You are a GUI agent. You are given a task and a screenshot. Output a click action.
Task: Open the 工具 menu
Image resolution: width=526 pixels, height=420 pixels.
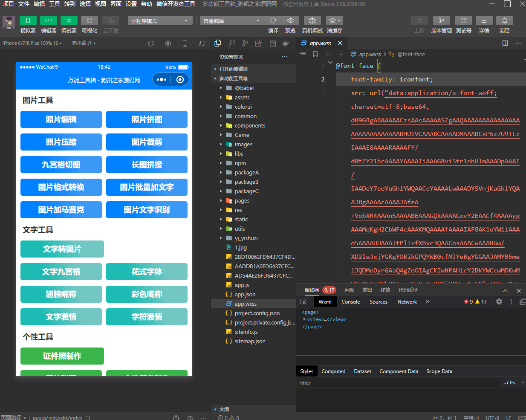(55, 4)
